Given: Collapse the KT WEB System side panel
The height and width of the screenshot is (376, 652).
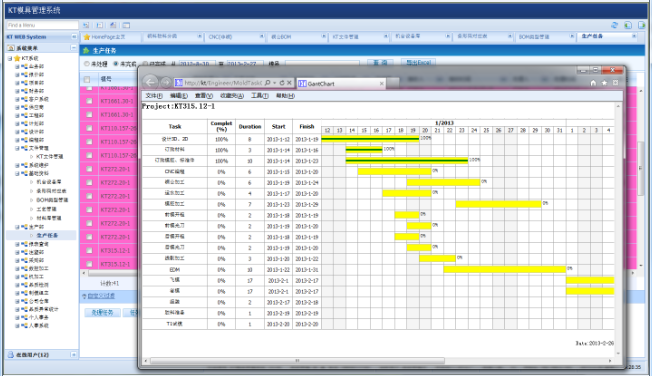Looking at the screenshot, I should [x=74, y=37].
